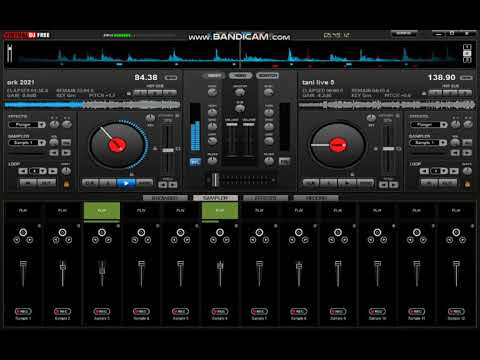The height and width of the screenshot is (360, 480).
Task: Switch to the EFFECTS tab
Action: click(x=266, y=198)
